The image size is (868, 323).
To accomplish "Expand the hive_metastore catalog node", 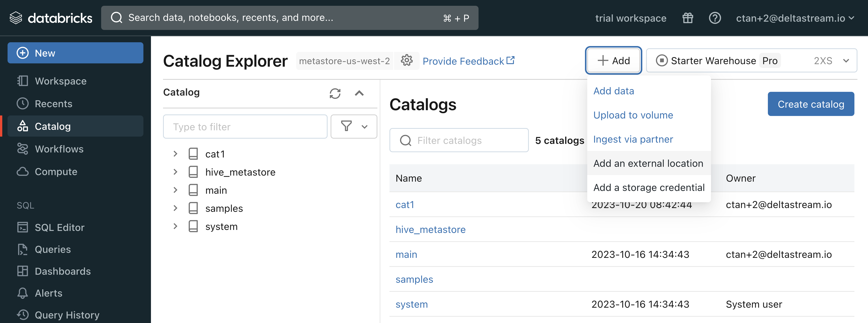I will point(175,172).
